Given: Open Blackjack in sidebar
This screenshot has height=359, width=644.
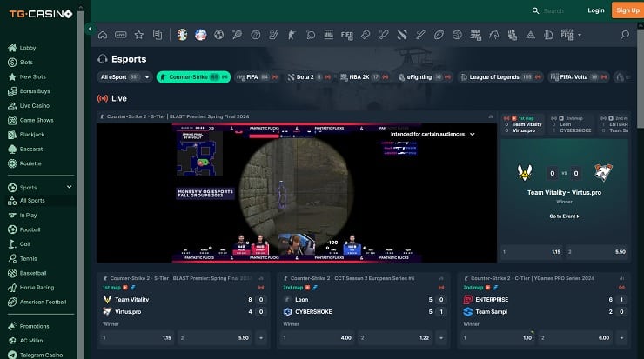Looking at the screenshot, I should [x=31, y=135].
